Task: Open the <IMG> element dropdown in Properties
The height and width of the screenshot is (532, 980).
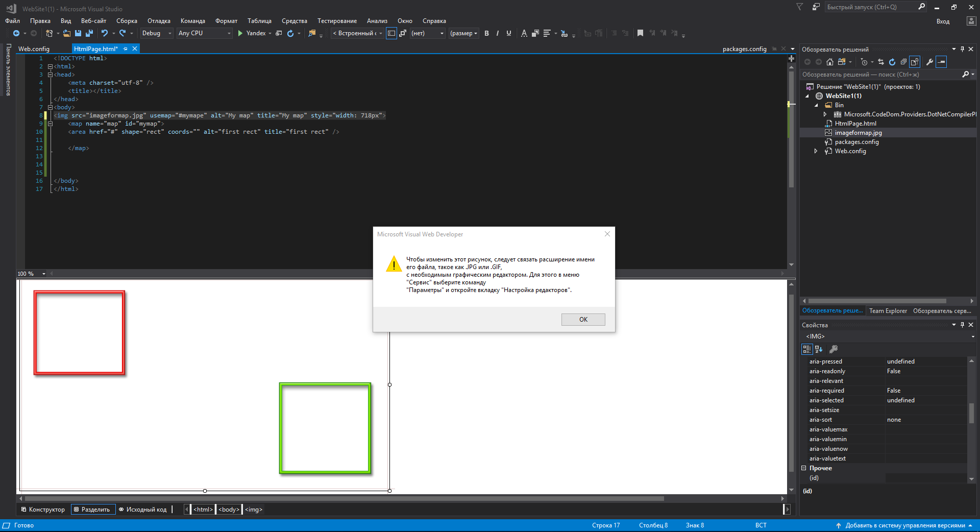Action: point(888,336)
